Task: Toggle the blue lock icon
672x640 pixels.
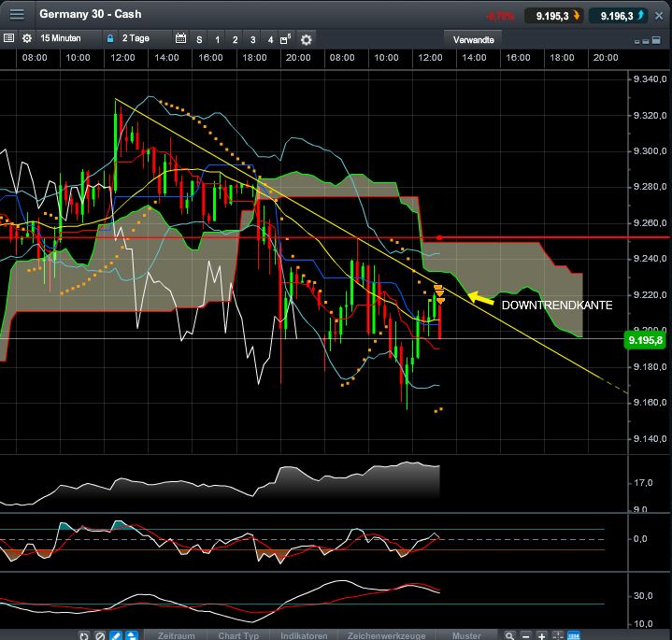Action: coord(110,39)
